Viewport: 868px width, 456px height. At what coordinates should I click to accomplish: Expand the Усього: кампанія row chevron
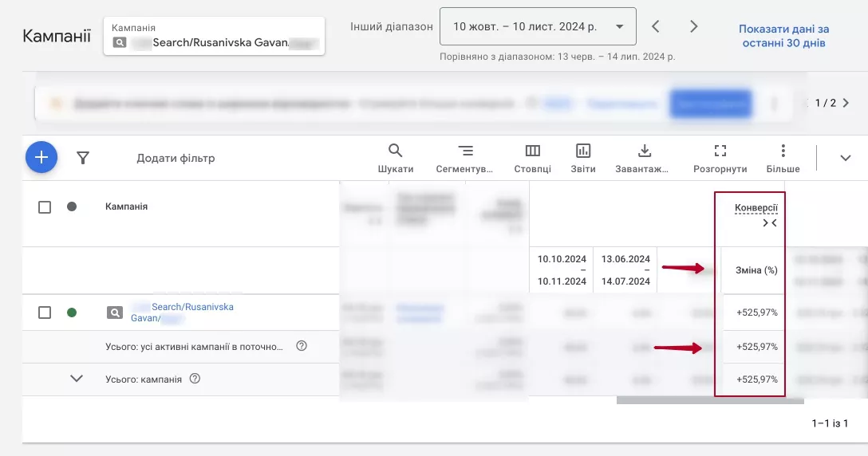[77, 379]
